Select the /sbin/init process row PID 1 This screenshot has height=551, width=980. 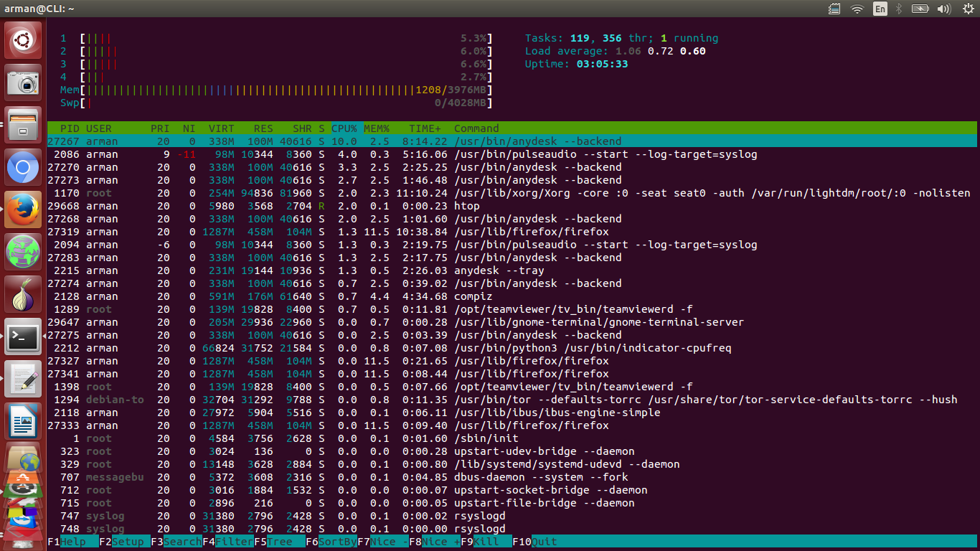(512, 438)
